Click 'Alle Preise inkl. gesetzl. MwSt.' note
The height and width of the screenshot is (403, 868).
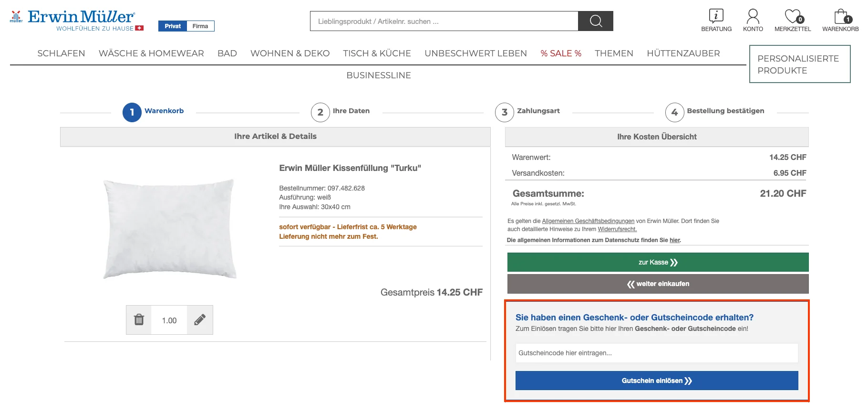pos(544,204)
